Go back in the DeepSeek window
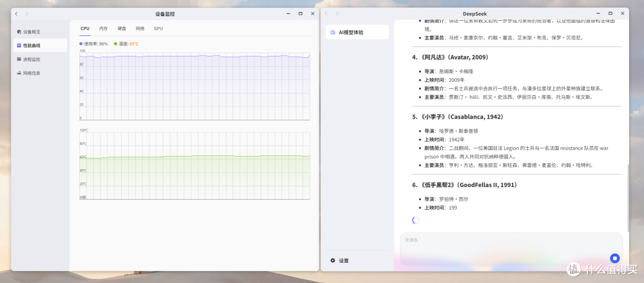 click(326, 14)
